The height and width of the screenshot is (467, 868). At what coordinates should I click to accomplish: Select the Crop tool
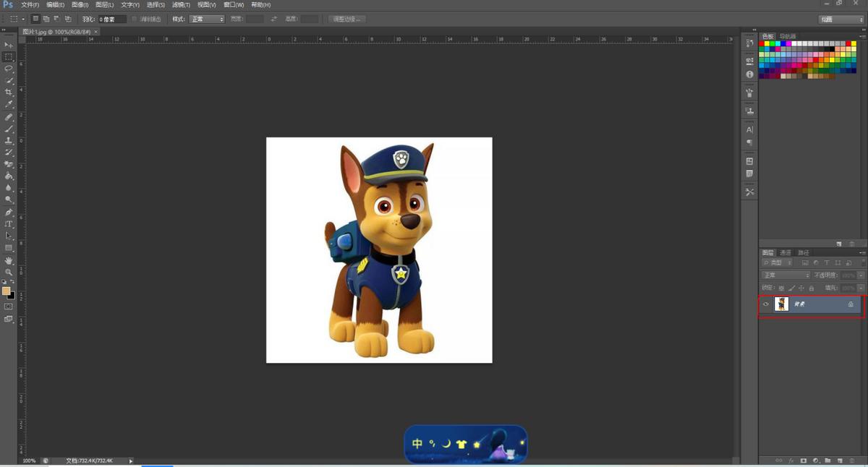coord(9,93)
